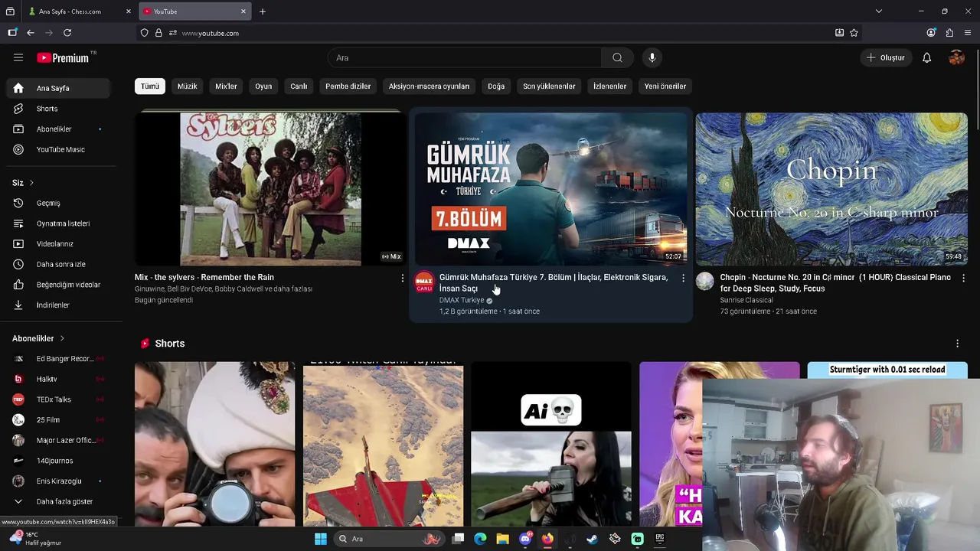Open Sunrise Classical channel avatar
Image resolution: width=980 pixels, height=551 pixels.
pos(704,282)
